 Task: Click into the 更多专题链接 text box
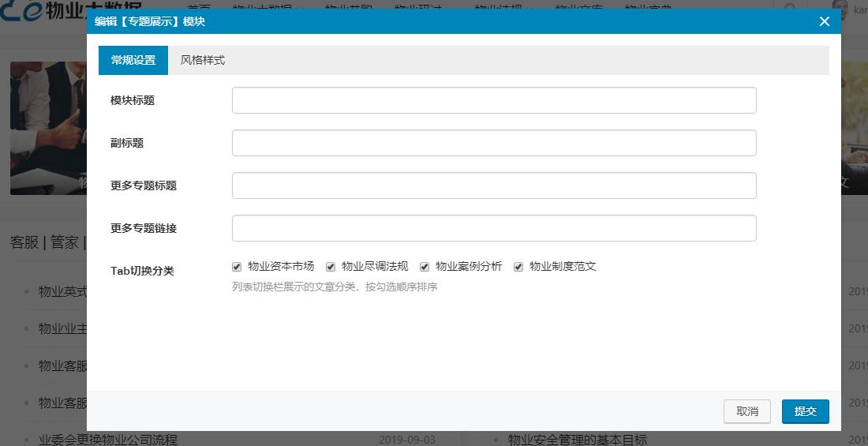point(494,228)
